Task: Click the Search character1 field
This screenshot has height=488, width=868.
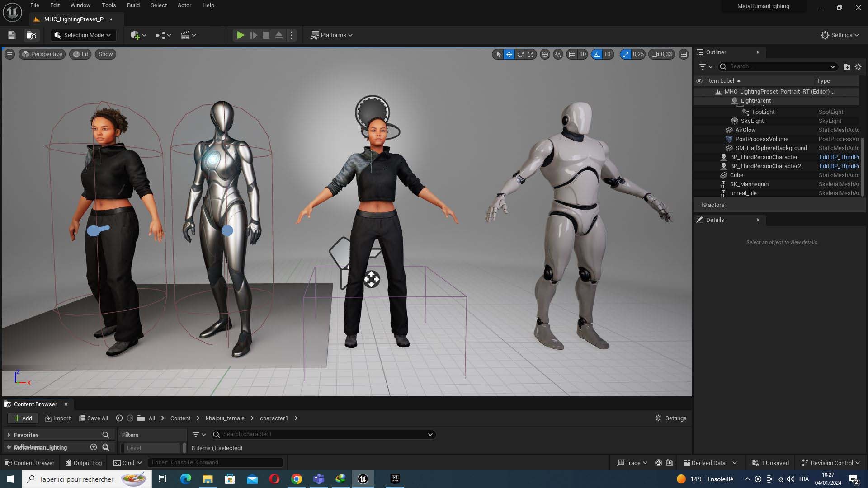Action: point(323,435)
